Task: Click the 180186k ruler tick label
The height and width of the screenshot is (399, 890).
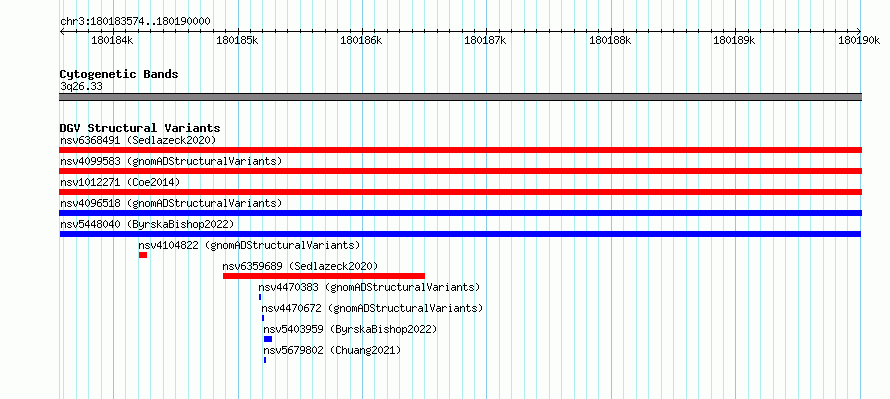Action: 361,40
